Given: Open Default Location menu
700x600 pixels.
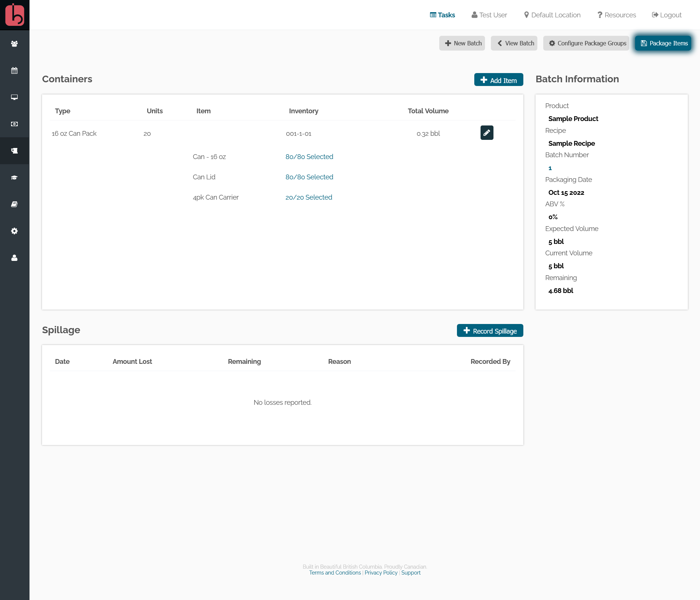Looking at the screenshot, I should tap(552, 15).
